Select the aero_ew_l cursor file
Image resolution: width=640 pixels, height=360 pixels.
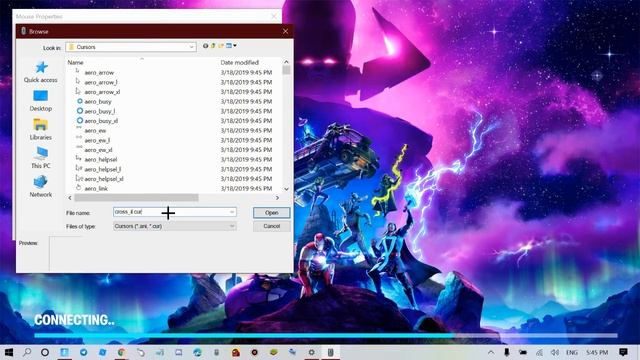coord(97,140)
